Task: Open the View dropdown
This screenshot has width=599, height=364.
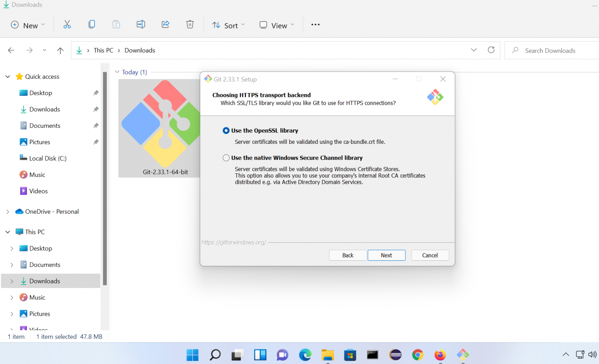Action: pos(276,25)
